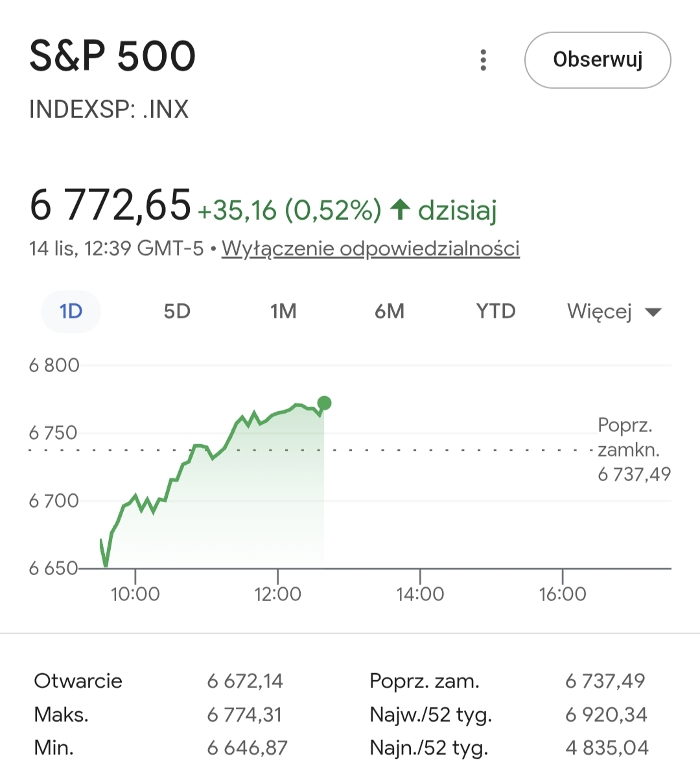This screenshot has width=700, height=769.
Task: Click the current price 6 772,65
Action: click(x=110, y=205)
